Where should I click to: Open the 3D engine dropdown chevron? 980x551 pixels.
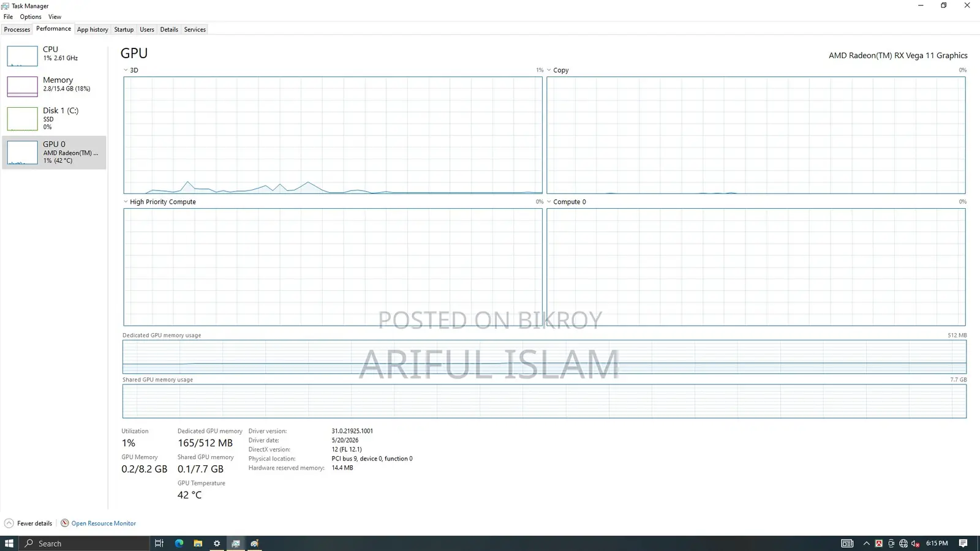(126, 70)
